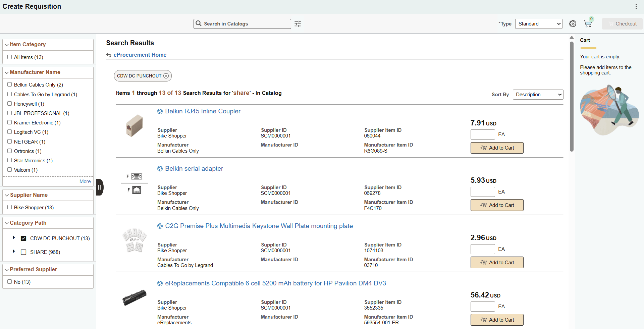Click globe icon beside Belkin RJ45 Inline Coupler
Image resolution: width=644 pixels, height=329 pixels.
click(160, 111)
